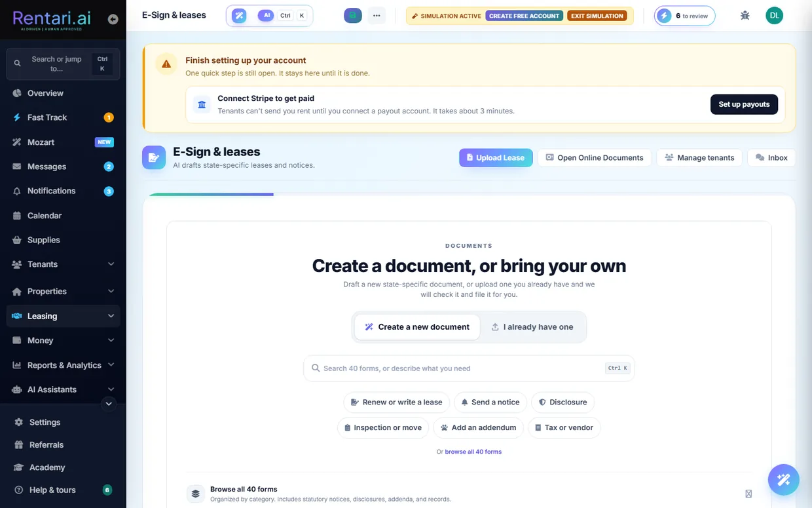
Task: Click the Renew or write a lease chip
Action: (x=396, y=402)
